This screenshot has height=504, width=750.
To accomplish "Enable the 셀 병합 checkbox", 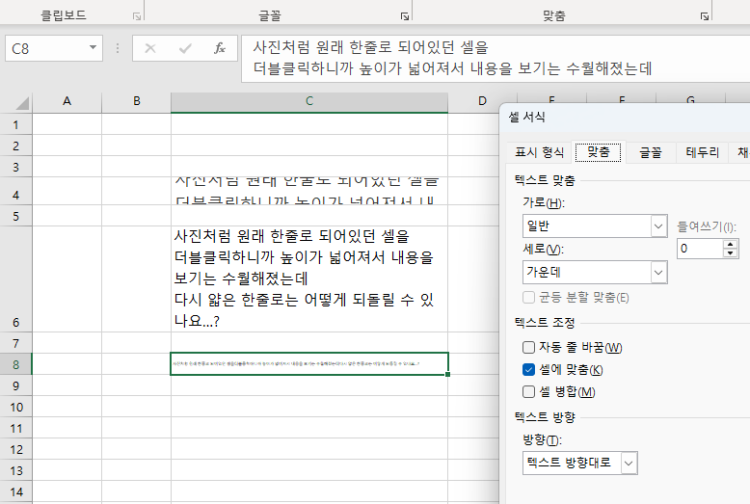I will 529,392.
